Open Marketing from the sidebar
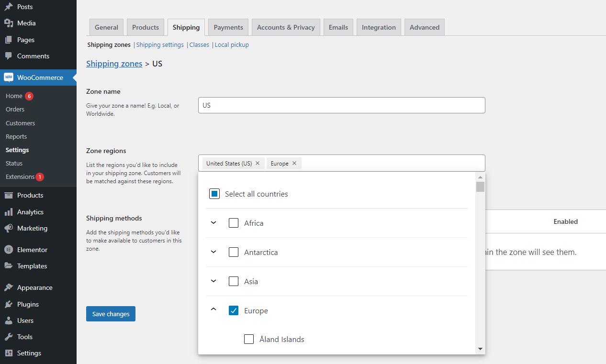 tap(10, 228)
